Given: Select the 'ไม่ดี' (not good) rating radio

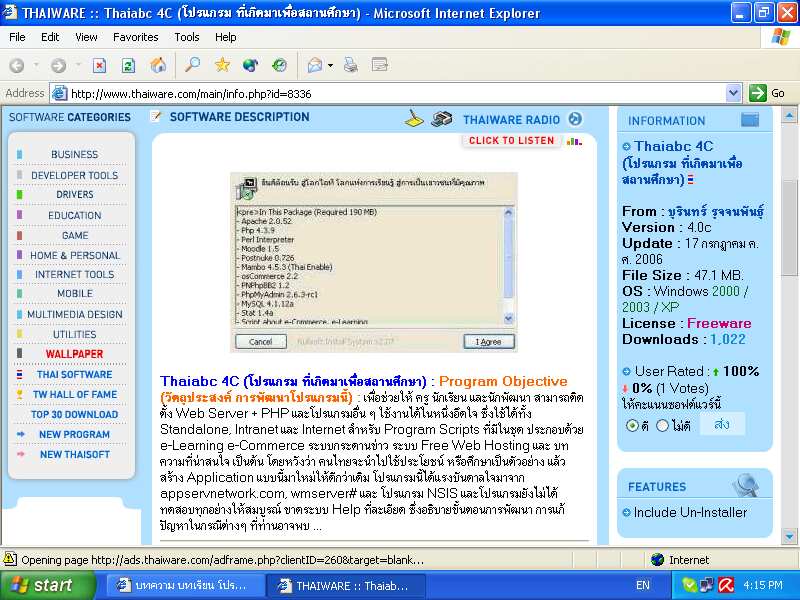Looking at the screenshot, I should pos(662,425).
